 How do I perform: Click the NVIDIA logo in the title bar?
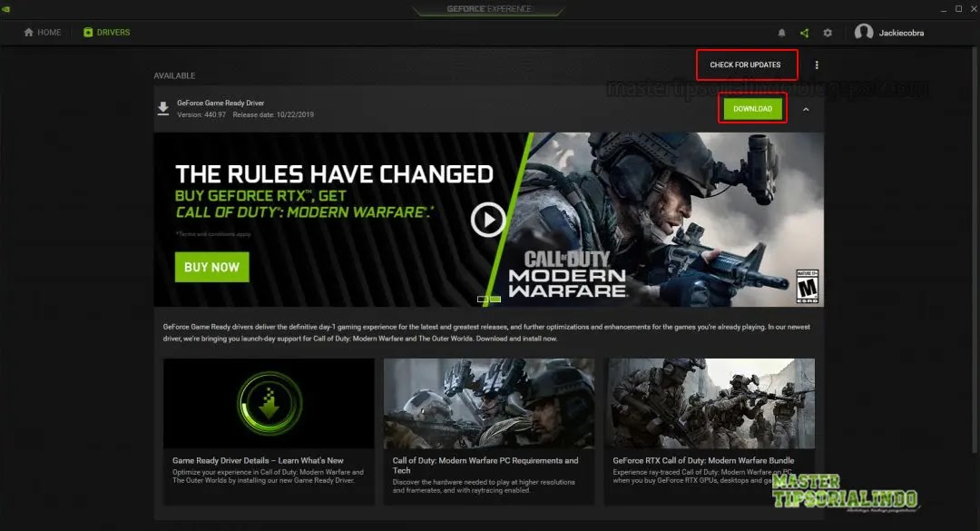pyautogui.click(x=6, y=9)
